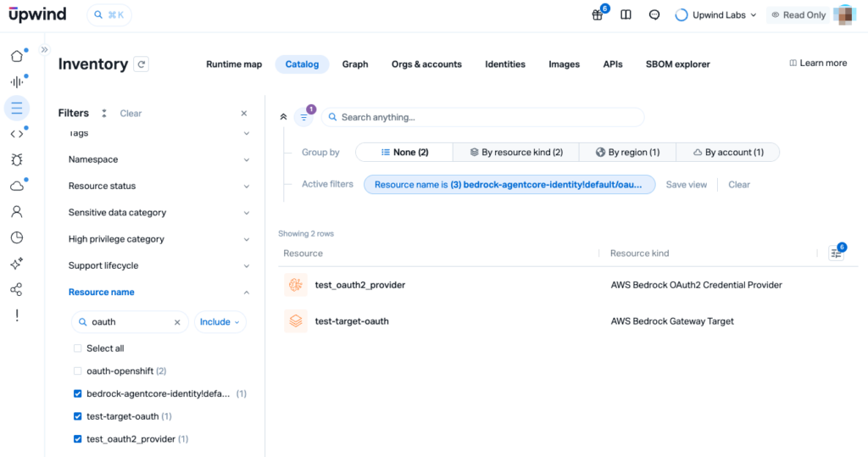Click the Search anything input field

point(487,117)
